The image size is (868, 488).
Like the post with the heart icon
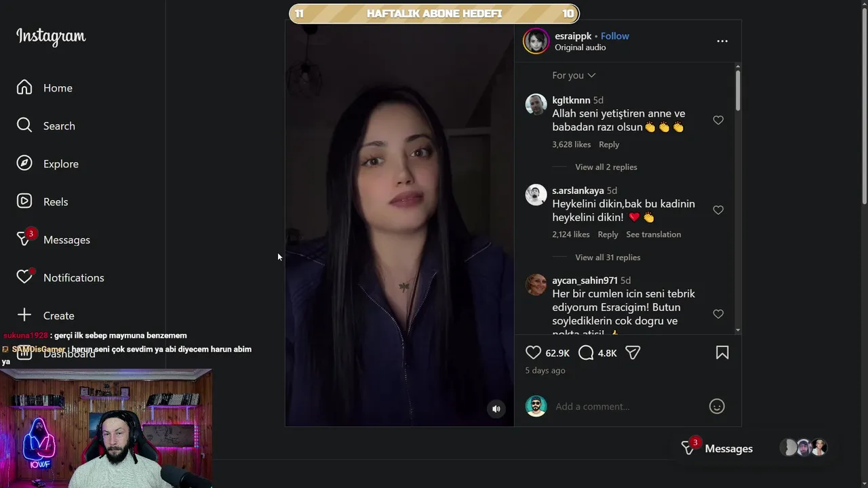pyautogui.click(x=534, y=352)
